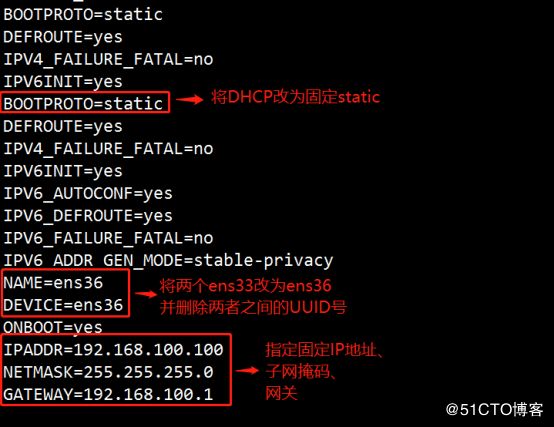Screen dimensions: 554x427
Task: Select the DEVICE=ens36 line
Action: coord(63,305)
